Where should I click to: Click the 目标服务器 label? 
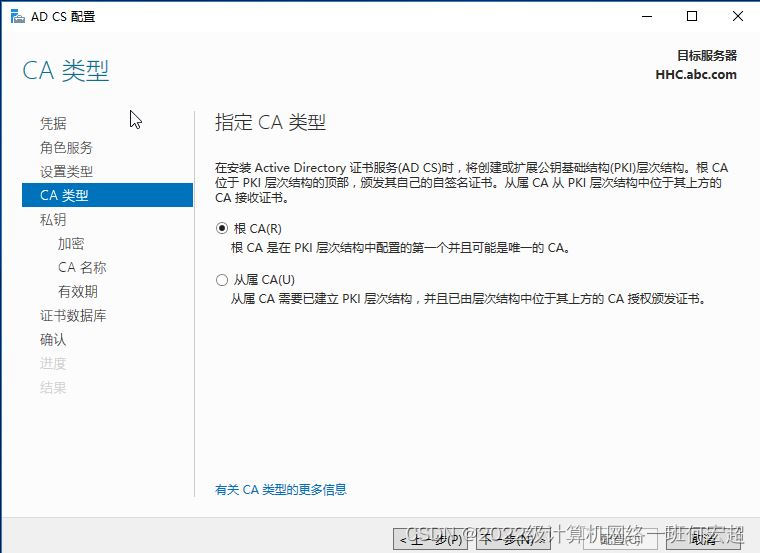click(707, 56)
